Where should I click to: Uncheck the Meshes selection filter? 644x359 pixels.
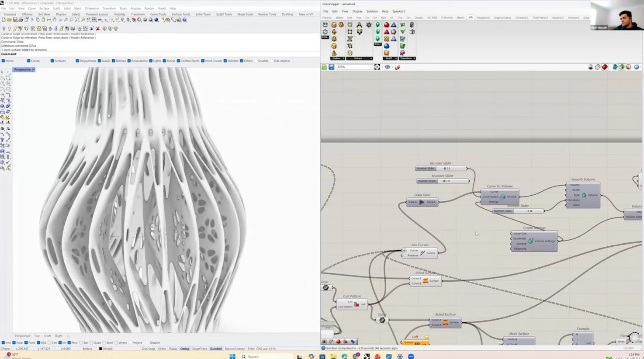114,61
